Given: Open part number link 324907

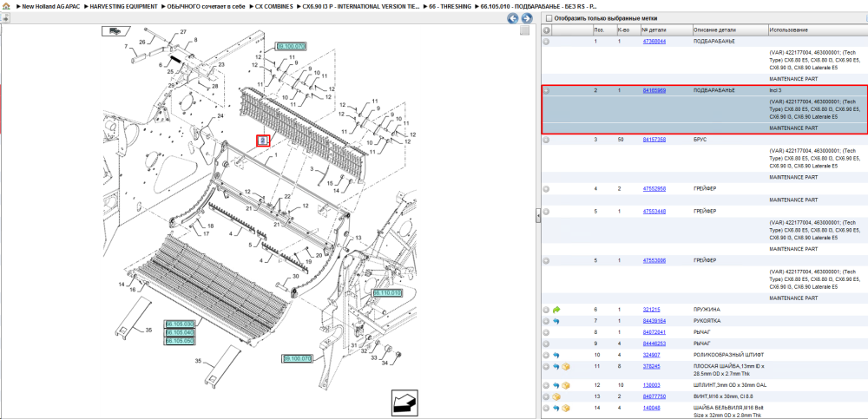Looking at the screenshot, I should click(x=651, y=355).
